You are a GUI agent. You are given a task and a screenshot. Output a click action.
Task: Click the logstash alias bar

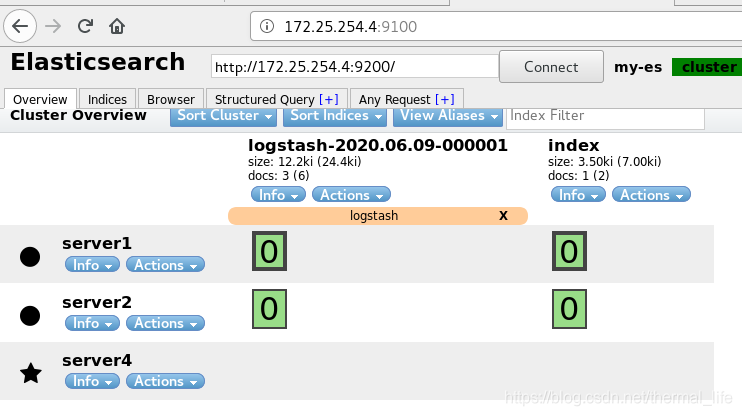378,216
